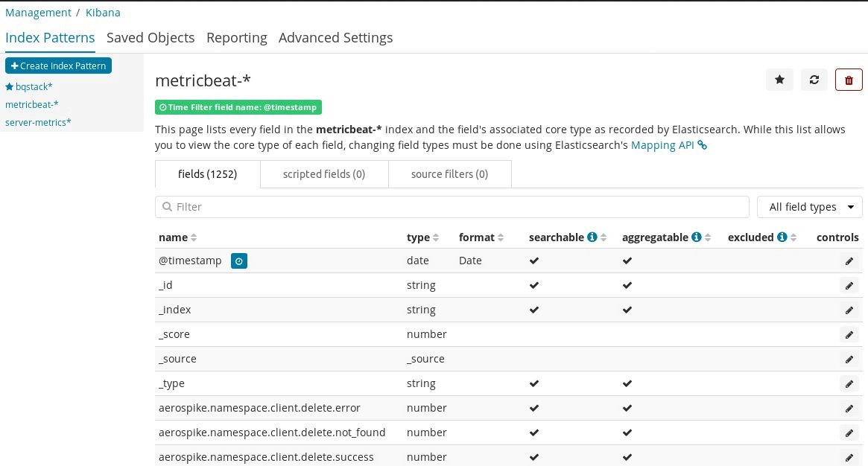This screenshot has height=466, width=868.
Task: Click the aggregatable info icon
Action: pos(697,237)
